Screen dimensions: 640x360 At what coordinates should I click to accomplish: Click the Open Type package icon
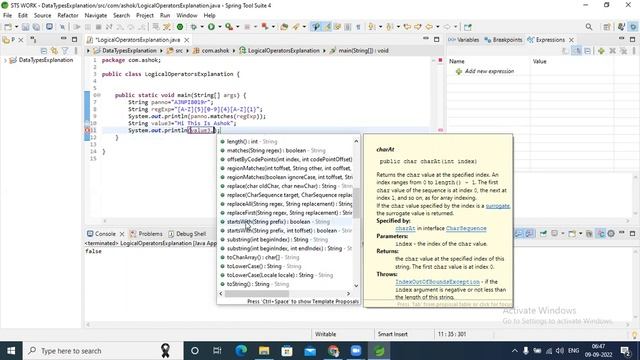click(284, 27)
